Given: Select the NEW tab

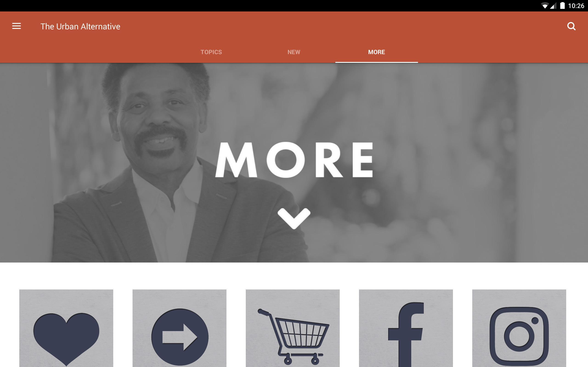Looking at the screenshot, I should point(294,52).
